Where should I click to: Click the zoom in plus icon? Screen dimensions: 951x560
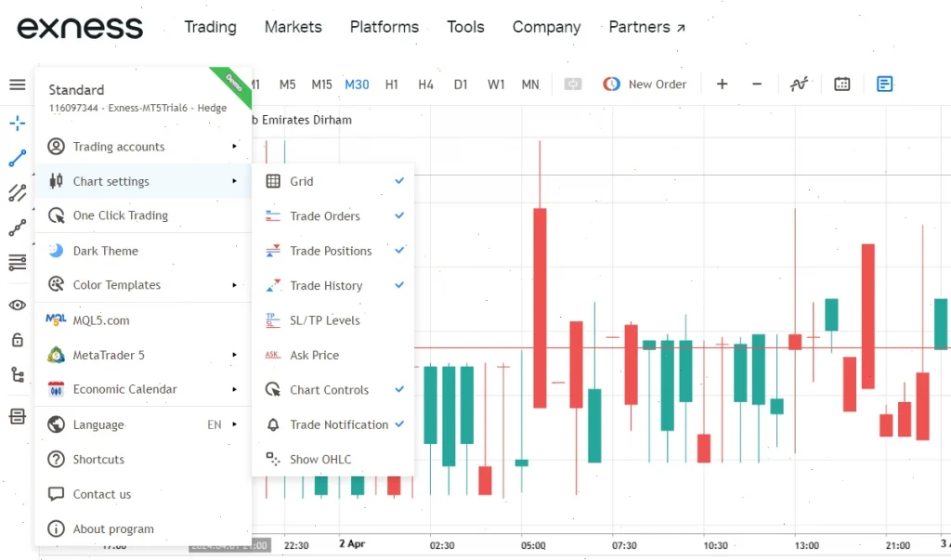point(722,85)
